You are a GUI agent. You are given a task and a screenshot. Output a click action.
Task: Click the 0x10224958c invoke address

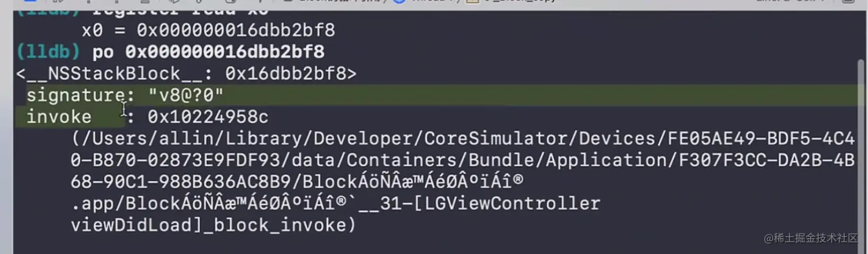pos(207,117)
